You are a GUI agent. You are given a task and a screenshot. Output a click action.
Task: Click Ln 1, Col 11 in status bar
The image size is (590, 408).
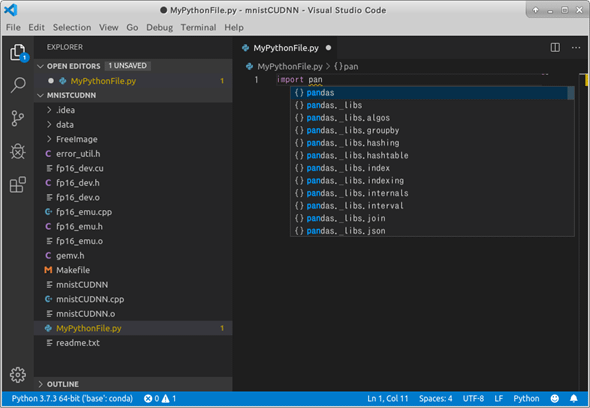click(x=388, y=399)
